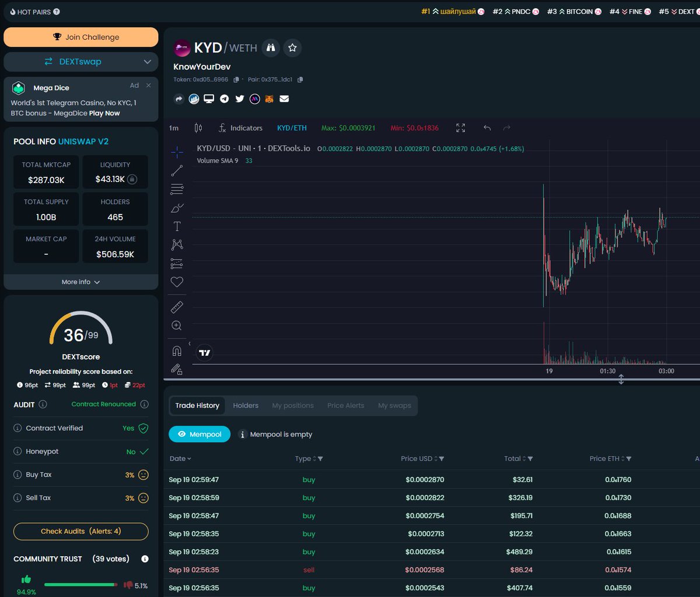Image resolution: width=700 pixels, height=597 pixels.
Task: Click the COMMUNITY TRUST info icon
Action: [145, 559]
